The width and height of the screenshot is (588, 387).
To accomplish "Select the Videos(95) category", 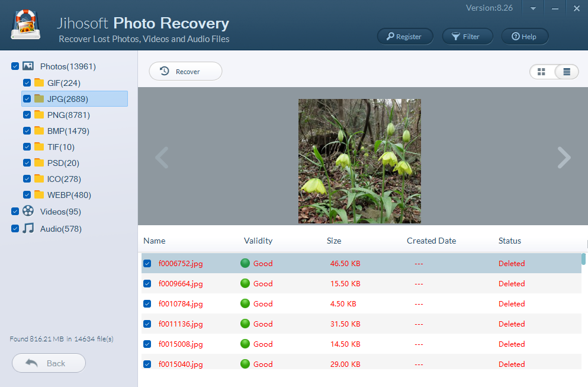I will coord(60,212).
